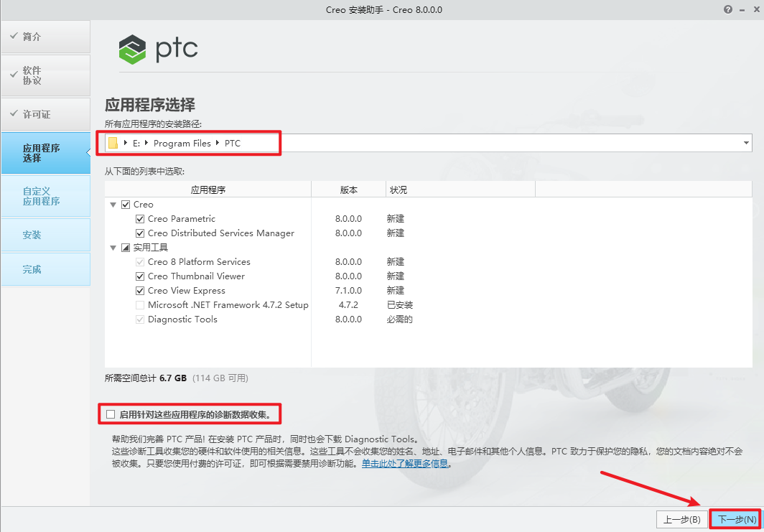Uncheck Creo Thumbnail Viewer
This screenshot has height=532, width=764.
tap(140, 276)
